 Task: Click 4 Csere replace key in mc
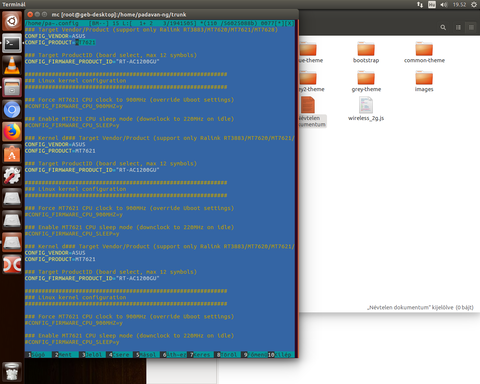[119, 355]
